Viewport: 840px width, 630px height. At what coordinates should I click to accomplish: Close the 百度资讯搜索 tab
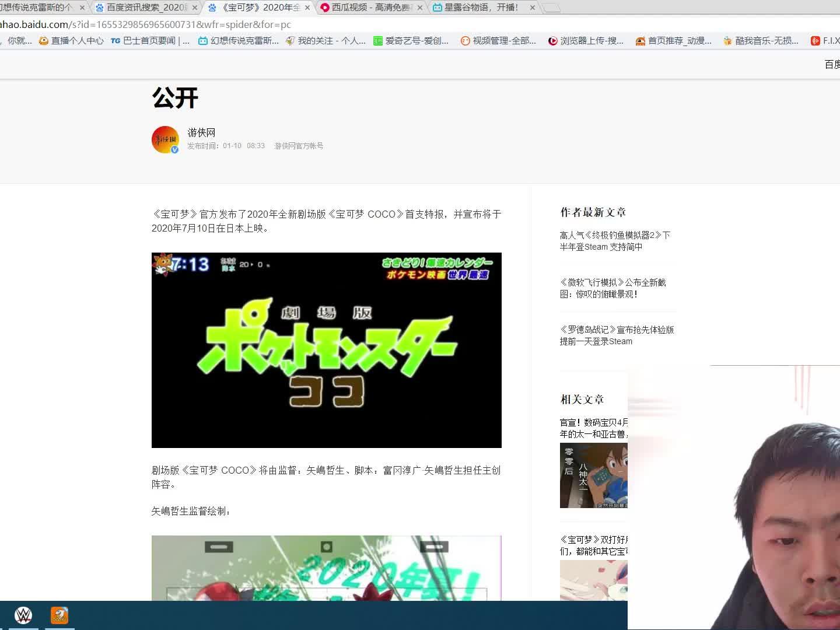(x=195, y=8)
